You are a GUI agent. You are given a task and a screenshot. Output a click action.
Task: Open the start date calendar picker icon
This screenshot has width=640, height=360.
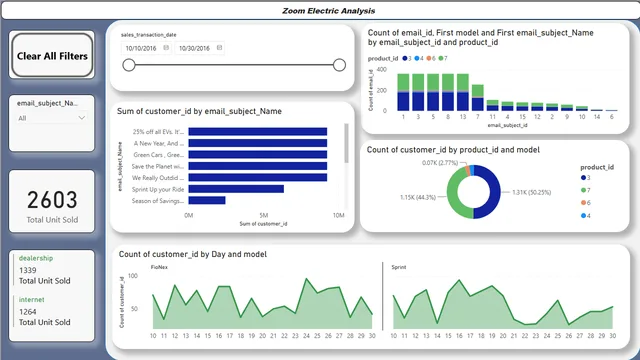(x=166, y=48)
